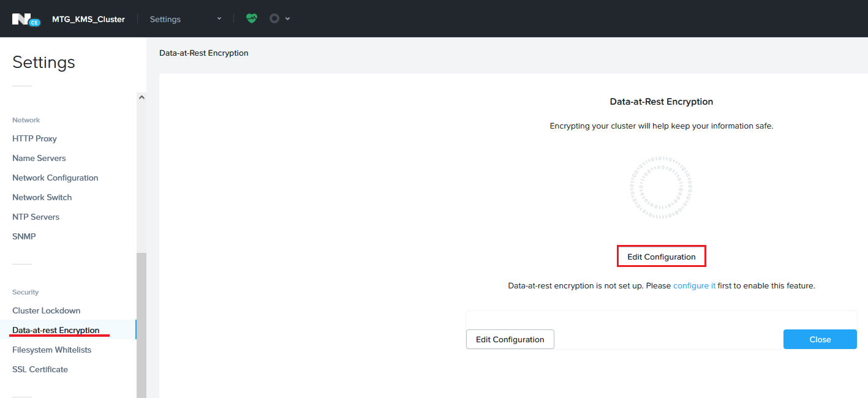The image size is (868, 398).
Task: Click the Nutanix logo in the header
Action: (x=25, y=19)
